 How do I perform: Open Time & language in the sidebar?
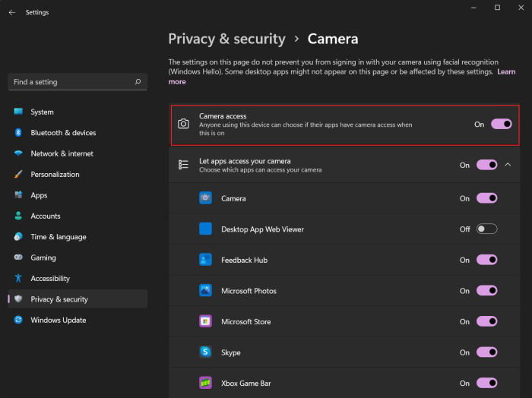pos(78,237)
